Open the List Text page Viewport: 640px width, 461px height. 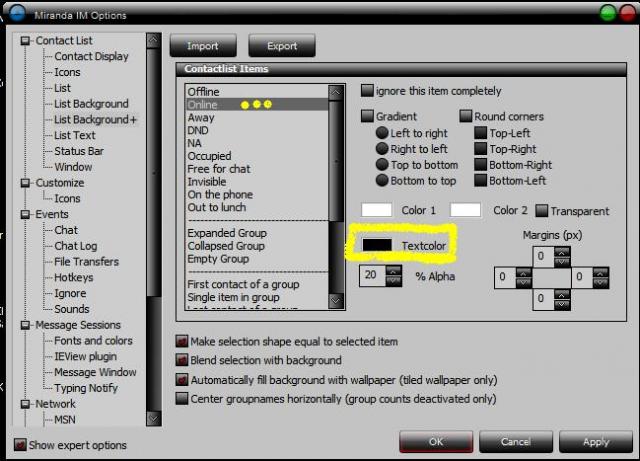point(75,135)
